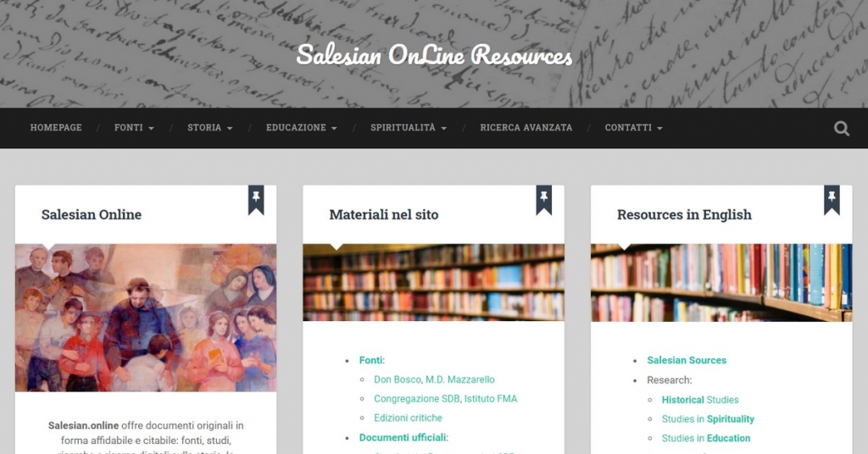Open the Edizioni critiche link
Image resolution: width=868 pixels, height=454 pixels.
pyautogui.click(x=408, y=418)
